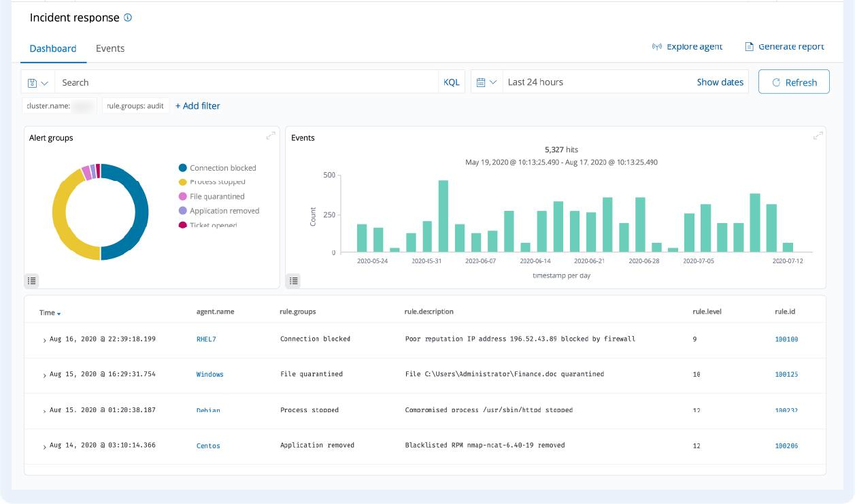Image resolution: width=855 pixels, height=504 pixels.
Task: Expand the Aug 14 Centos event row
Action: click(x=45, y=447)
